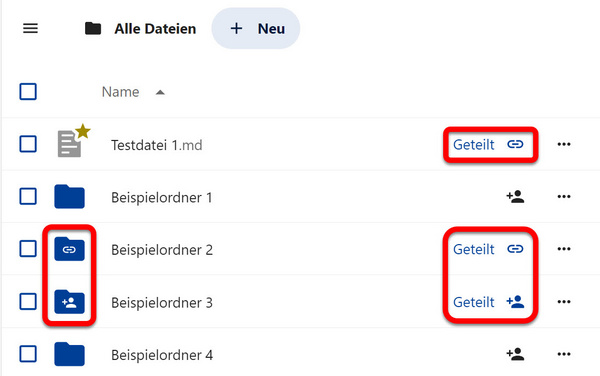The height and width of the screenshot is (376, 600).
Task: Open three-dot actions menu for Testdatei 1.md
Action: [x=564, y=144]
